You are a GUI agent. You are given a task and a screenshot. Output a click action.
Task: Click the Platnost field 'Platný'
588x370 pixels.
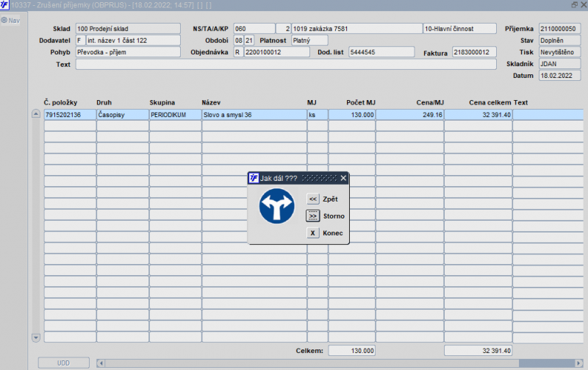(x=309, y=40)
